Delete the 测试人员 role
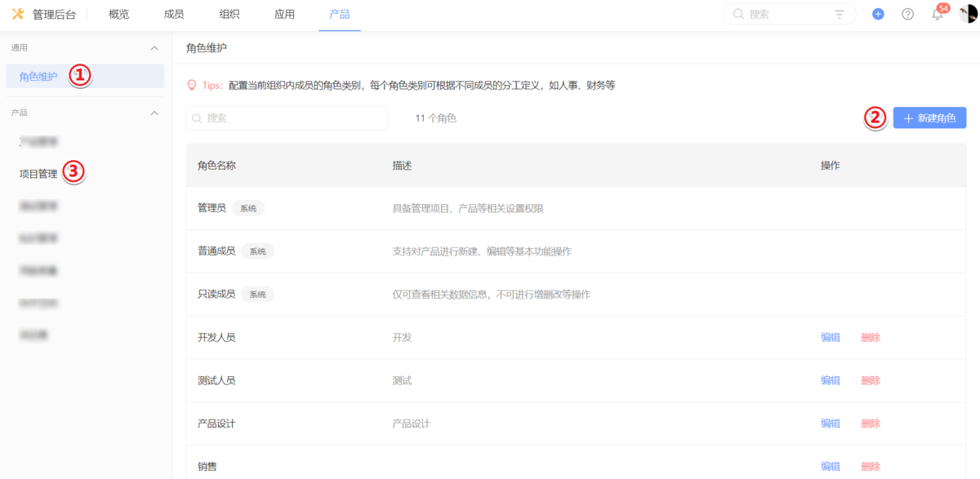The height and width of the screenshot is (479, 980). [x=870, y=380]
